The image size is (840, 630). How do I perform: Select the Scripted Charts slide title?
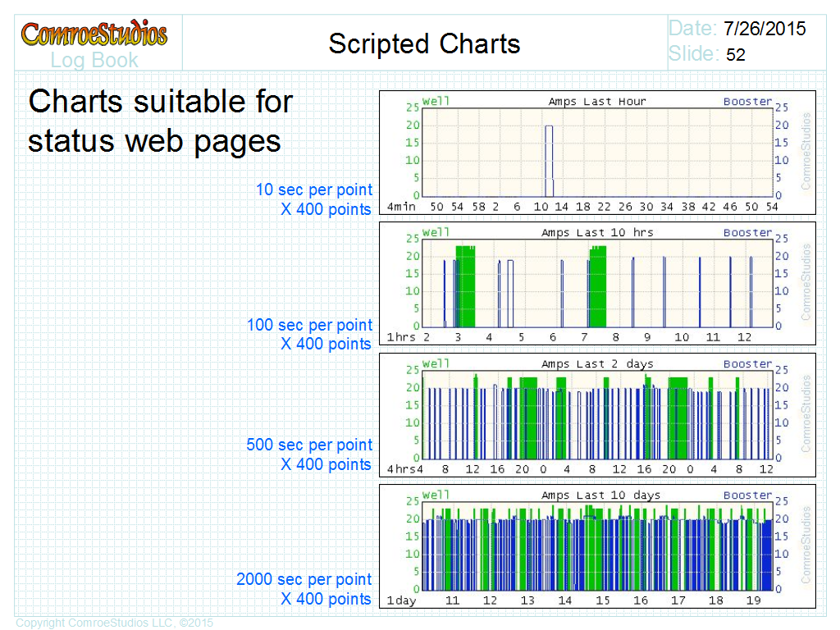(x=424, y=43)
